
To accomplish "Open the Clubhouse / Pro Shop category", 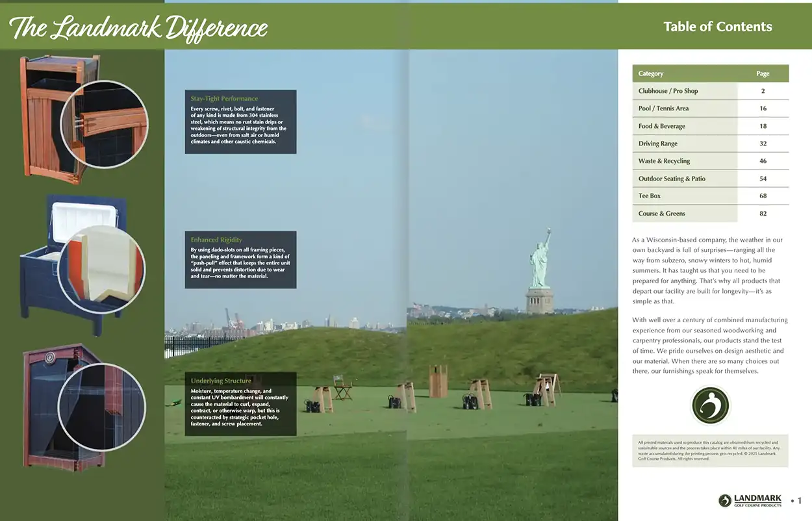I will click(x=668, y=91).
